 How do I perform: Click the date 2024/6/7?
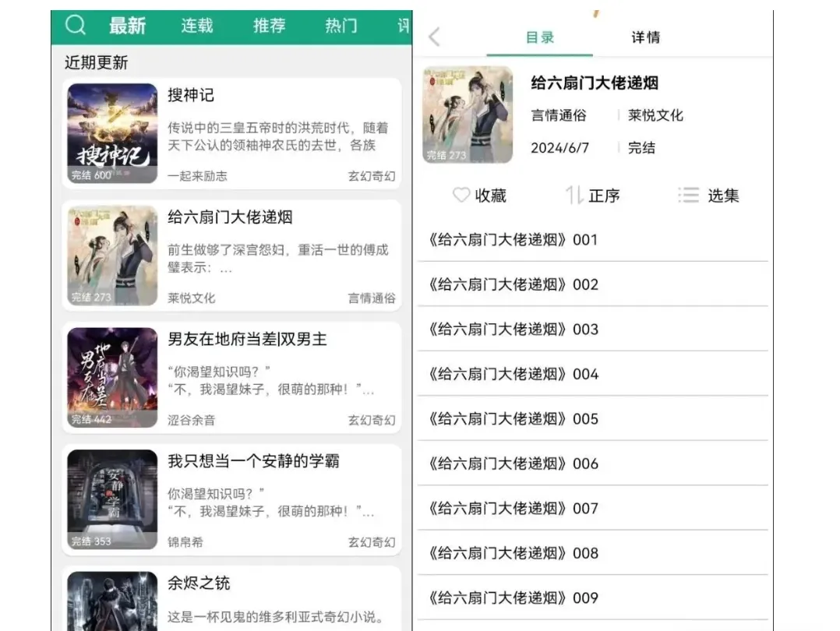[x=559, y=148]
